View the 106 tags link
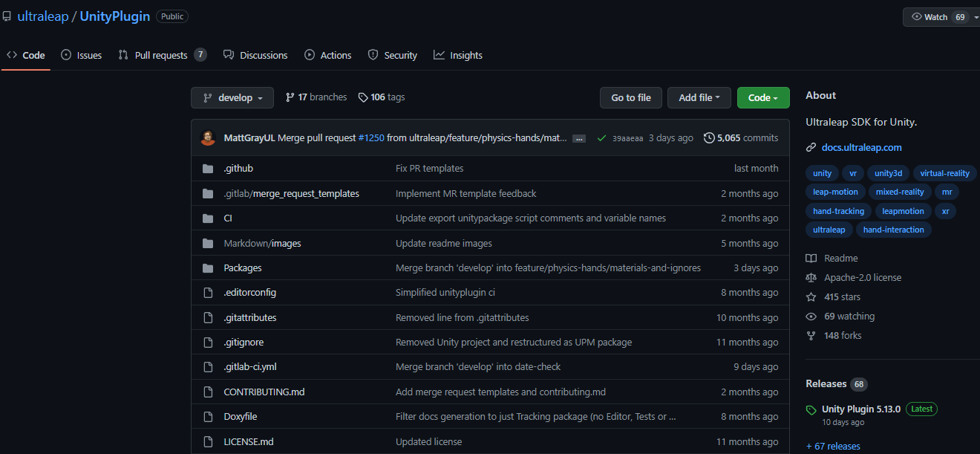This screenshot has height=454, width=980. coord(382,97)
